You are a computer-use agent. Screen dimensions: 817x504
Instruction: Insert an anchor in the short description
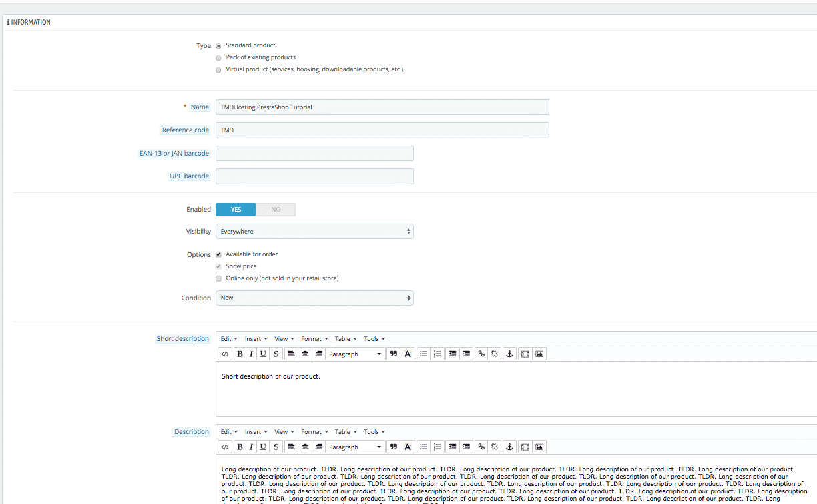509,353
